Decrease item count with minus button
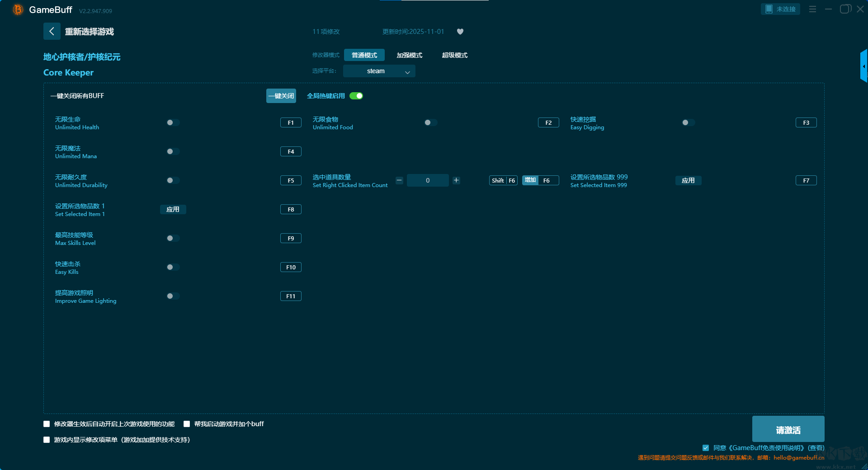 399,180
